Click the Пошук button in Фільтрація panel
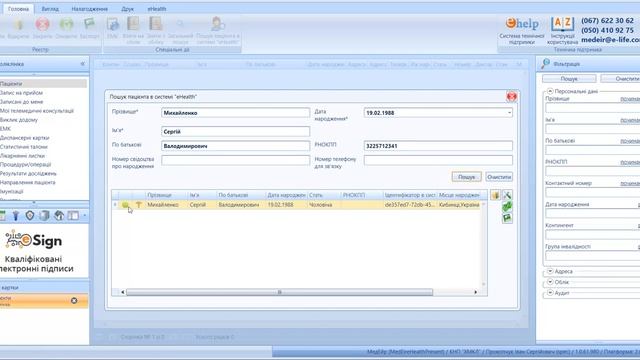Image resolution: width=640 pixels, height=360 pixels. pyautogui.click(x=569, y=78)
